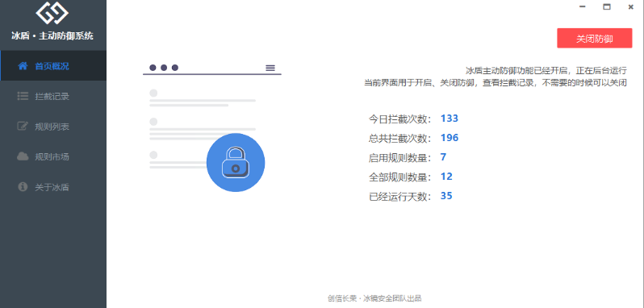Image resolution: width=644 pixels, height=308 pixels.
Task: Minimize the window
Action: tap(582, 6)
